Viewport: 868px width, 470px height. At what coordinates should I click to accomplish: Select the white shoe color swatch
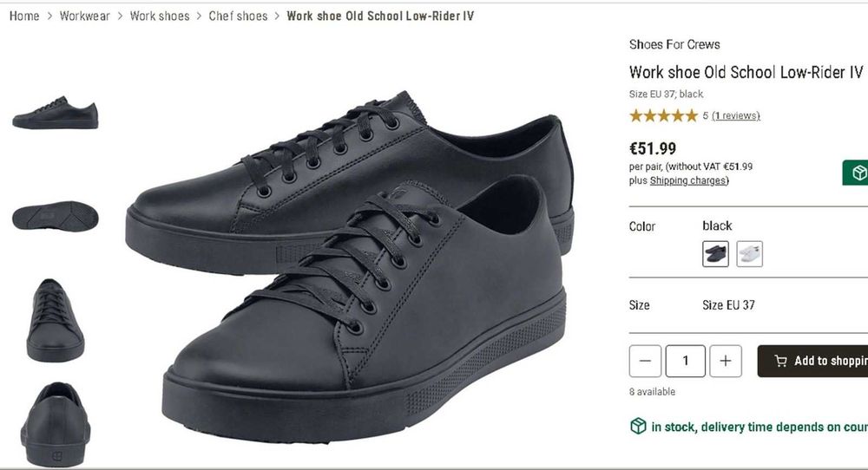[x=749, y=254]
